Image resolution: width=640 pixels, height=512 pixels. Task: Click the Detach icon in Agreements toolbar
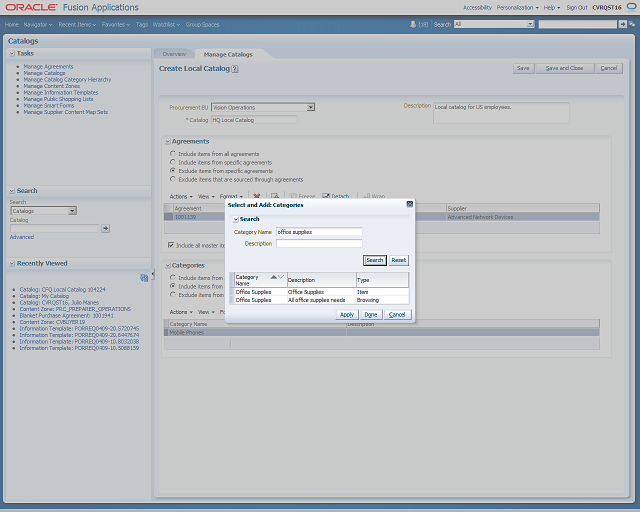click(x=326, y=196)
